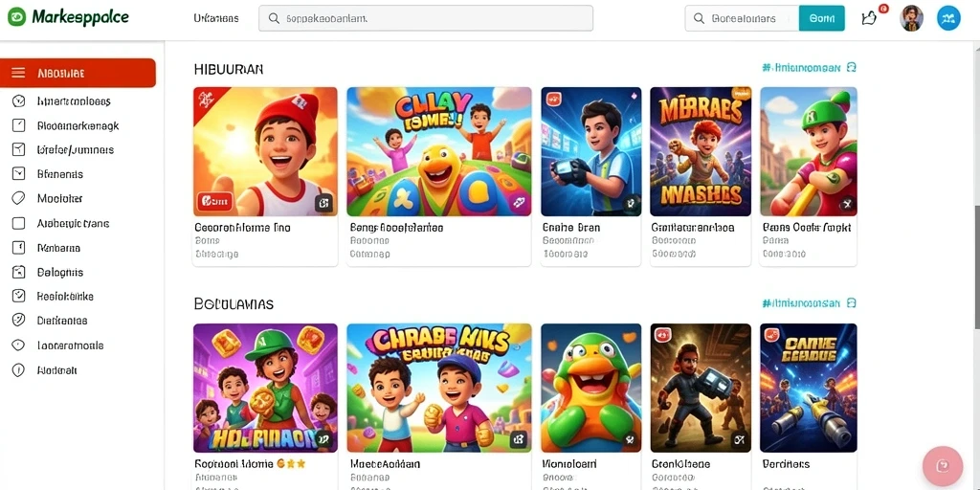
Task: Select the highlighted Aiboouliee sidebar item
Action: [78, 73]
